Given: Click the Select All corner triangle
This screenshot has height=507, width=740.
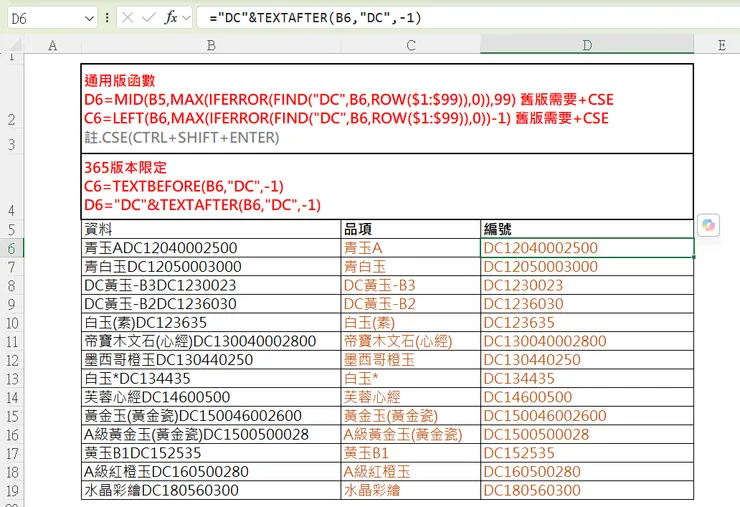Looking at the screenshot, I should pos(15,45).
